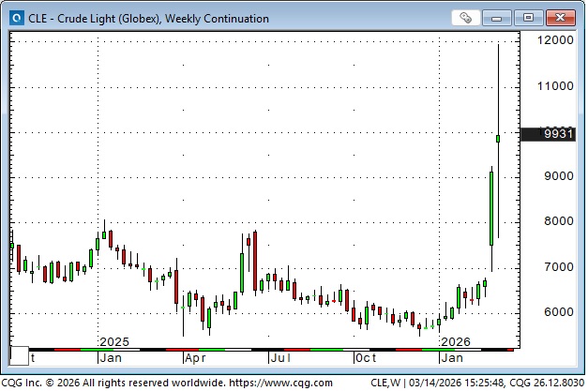
Task: Click the 6000 price axis label
Action: (558, 312)
